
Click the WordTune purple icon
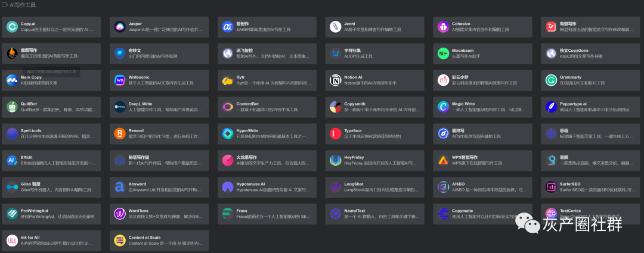120,214
